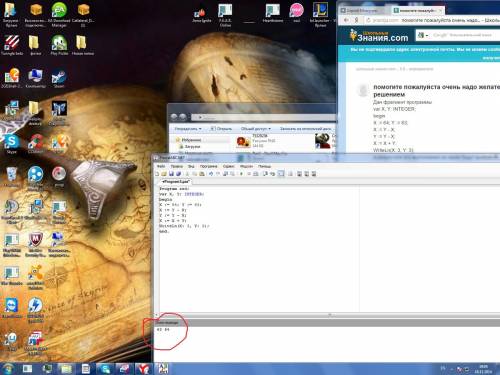The width and height of the screenshot is (500, 375).
Task: Expand the Share with dropdown in Explorer
Action: click(x=256, y=129)
